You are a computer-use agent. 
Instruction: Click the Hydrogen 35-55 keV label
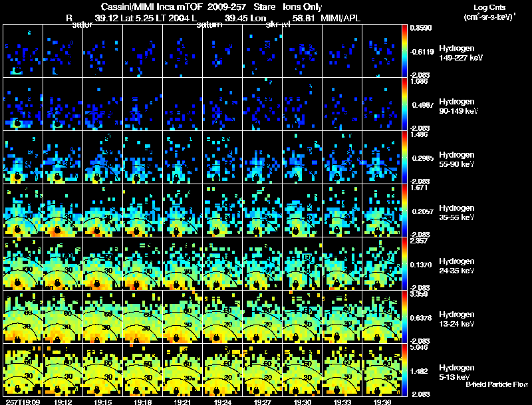(457, 213)
